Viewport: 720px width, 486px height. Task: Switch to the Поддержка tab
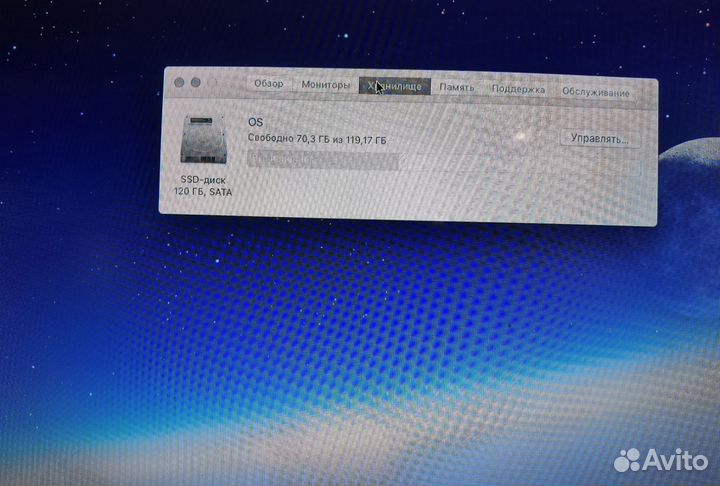tap(518, 89)
